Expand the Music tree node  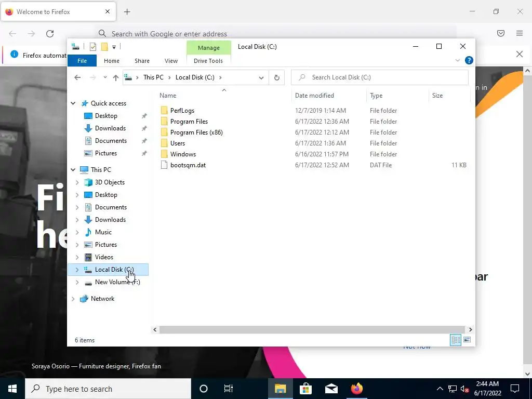pos(77,232)
